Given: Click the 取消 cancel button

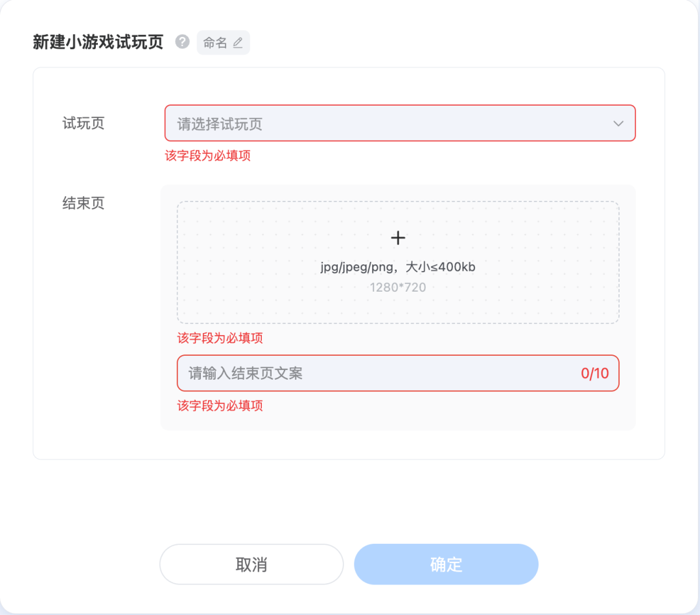Looking at the screenshot, I should point(251,564).
